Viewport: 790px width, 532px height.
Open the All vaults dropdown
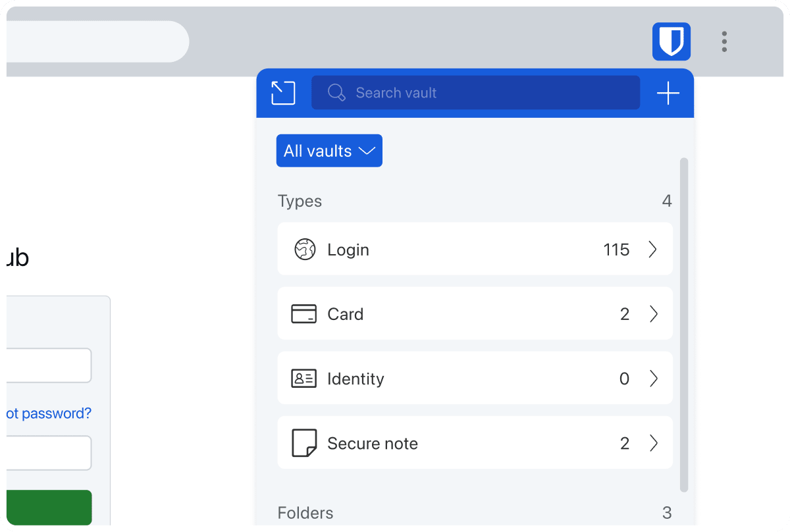(329, 151)
